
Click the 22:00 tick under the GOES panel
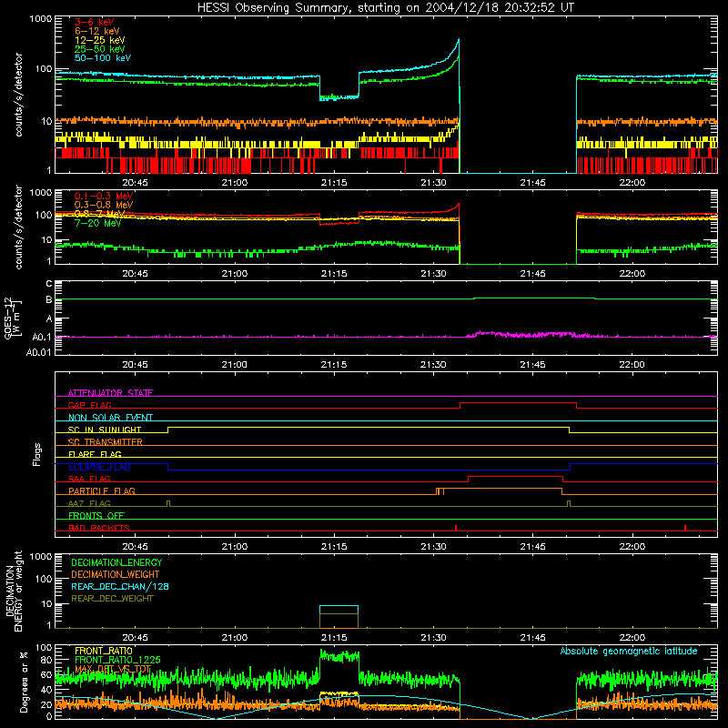632,365
